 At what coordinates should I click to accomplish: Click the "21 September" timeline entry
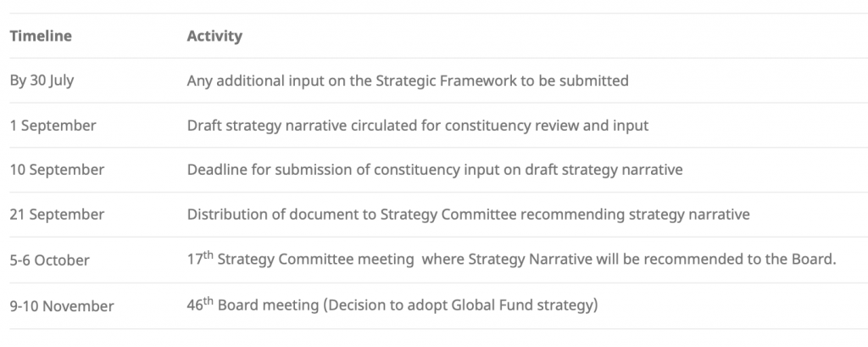click(x=56, y=215)
